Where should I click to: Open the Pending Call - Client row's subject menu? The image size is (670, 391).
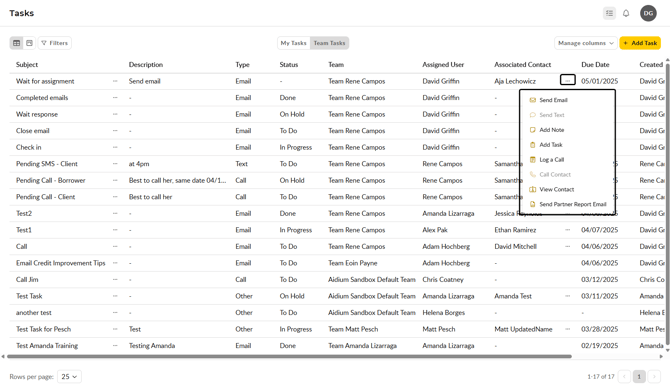click(x=115, y=197)
